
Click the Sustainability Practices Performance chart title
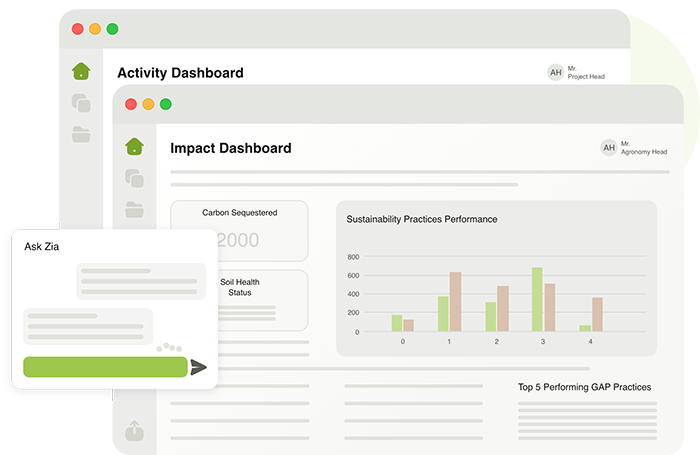(x=421, y=219)
